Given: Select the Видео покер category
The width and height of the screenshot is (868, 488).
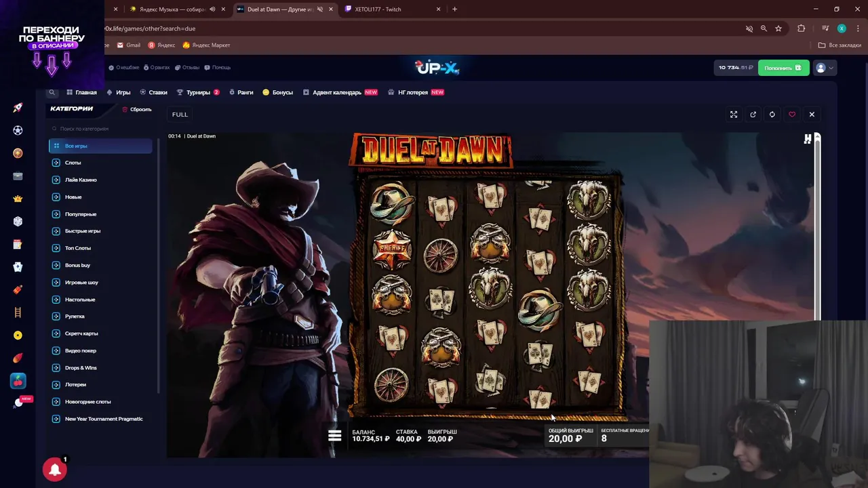Looking at the screenshot, I should [x=100, y=350].
